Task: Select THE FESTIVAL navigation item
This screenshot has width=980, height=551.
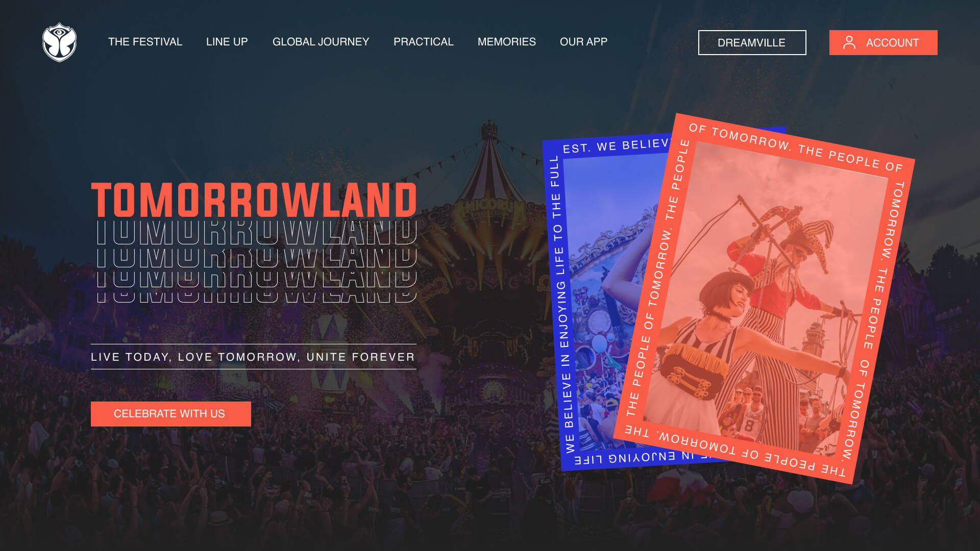Action: click(145, 42)
